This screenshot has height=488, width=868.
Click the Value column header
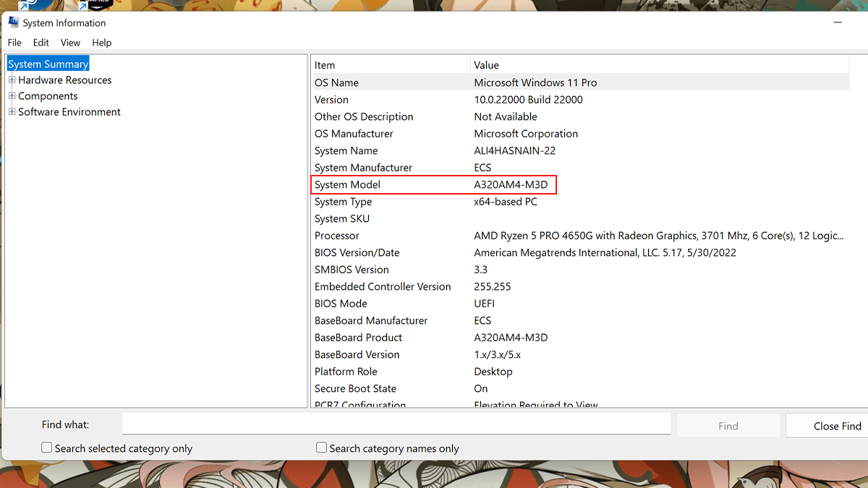[x=658, y=65]
